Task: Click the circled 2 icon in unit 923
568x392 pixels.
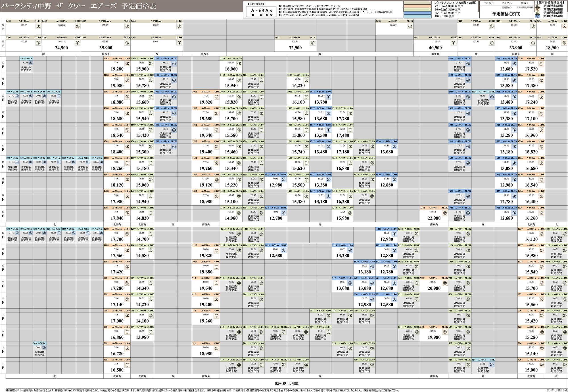Action: click(445, 283)
